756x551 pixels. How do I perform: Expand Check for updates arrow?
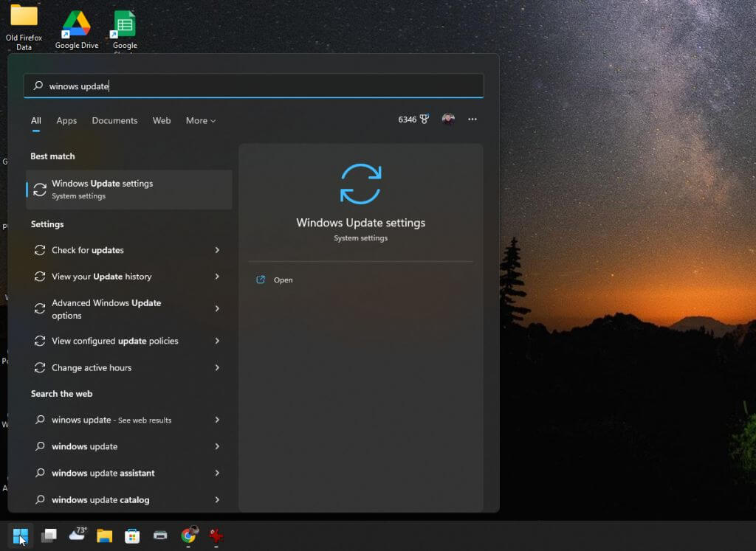217,251
